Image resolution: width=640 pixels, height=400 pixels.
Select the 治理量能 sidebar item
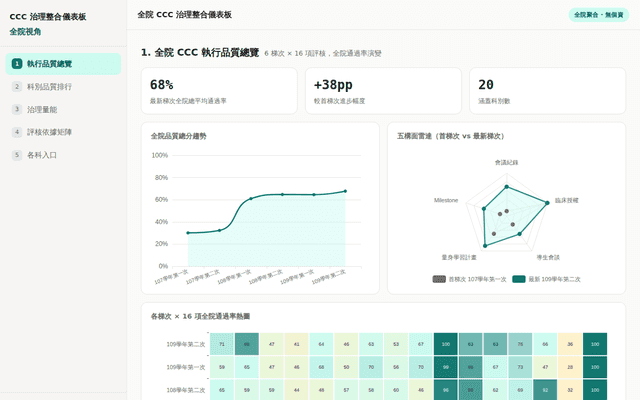(63, 109)
